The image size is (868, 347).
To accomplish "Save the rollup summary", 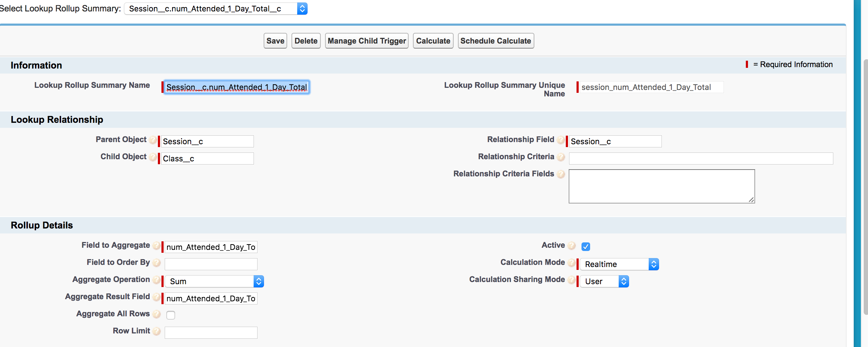I will click(275, 40).
